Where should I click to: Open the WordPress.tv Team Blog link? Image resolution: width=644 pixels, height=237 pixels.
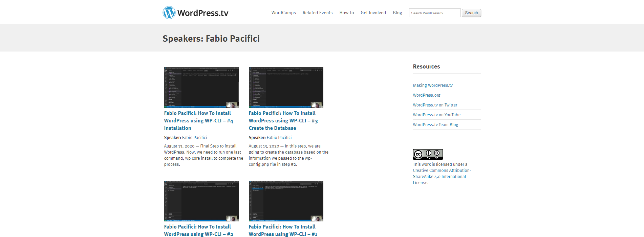435,125
